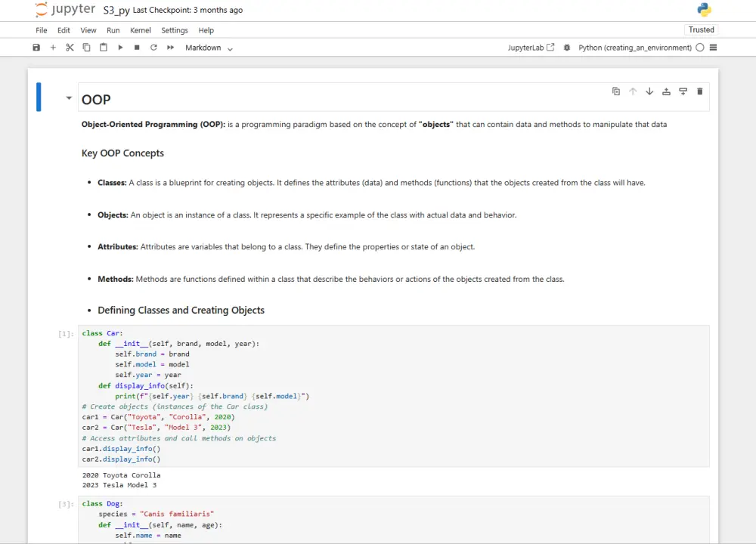Screen dimensions: 756x544
Task: Open the Run menu
Action: [113, 30]
